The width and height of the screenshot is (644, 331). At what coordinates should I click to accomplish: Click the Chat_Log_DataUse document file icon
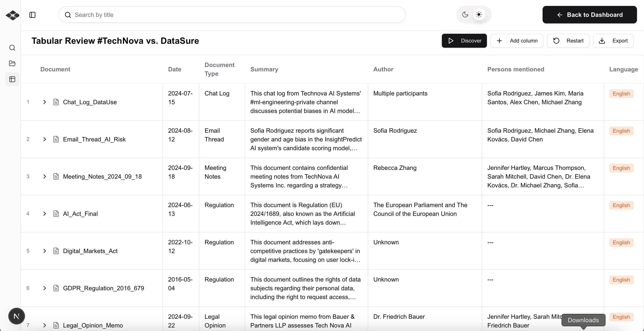coord(56,102)
